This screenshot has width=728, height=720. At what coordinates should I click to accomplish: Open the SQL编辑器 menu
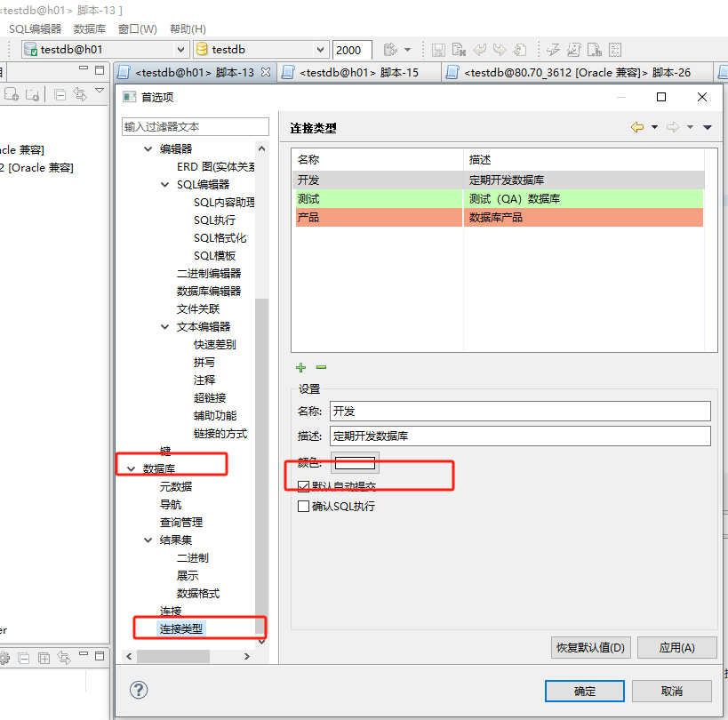pyautogui.click(x=35, y=28)
